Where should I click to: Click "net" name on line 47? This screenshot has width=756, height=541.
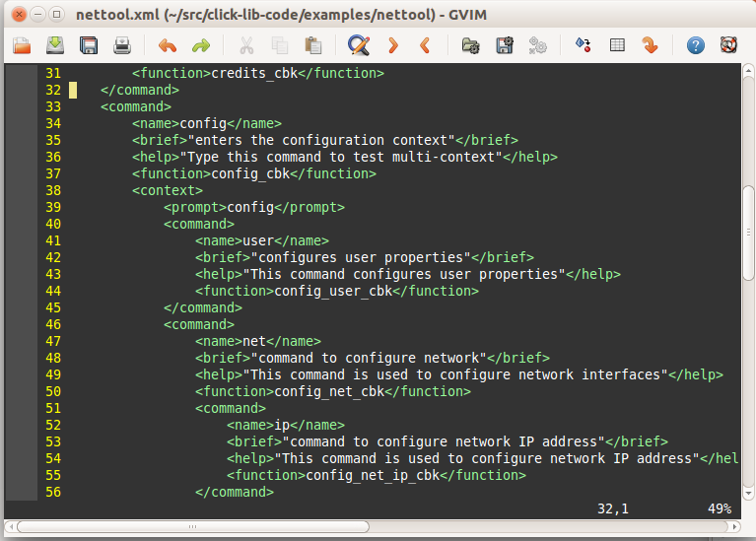point(254,341)
